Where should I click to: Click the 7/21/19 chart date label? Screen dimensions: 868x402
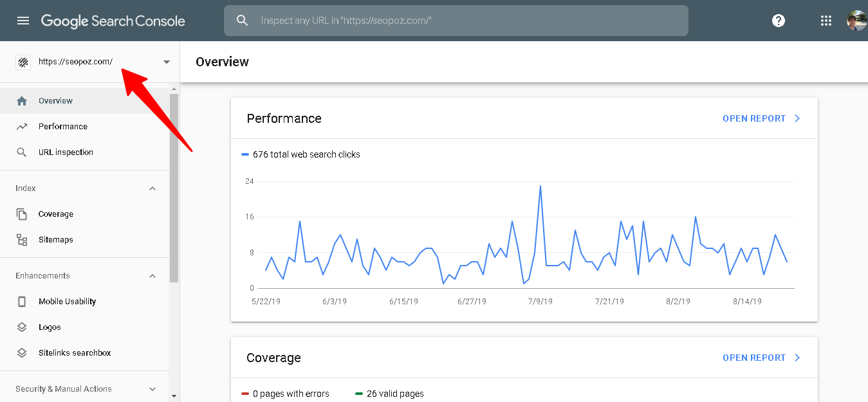pyautogui.click(x=609, y=301)
